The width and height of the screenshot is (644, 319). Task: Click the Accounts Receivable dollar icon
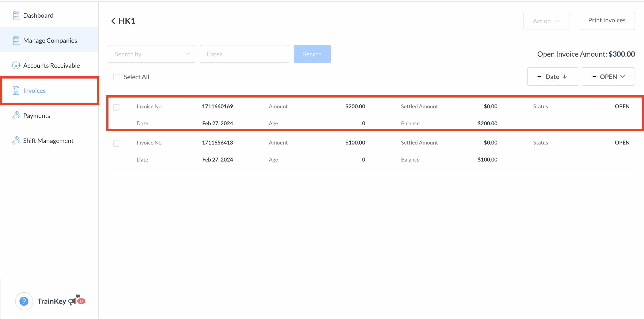16,66
